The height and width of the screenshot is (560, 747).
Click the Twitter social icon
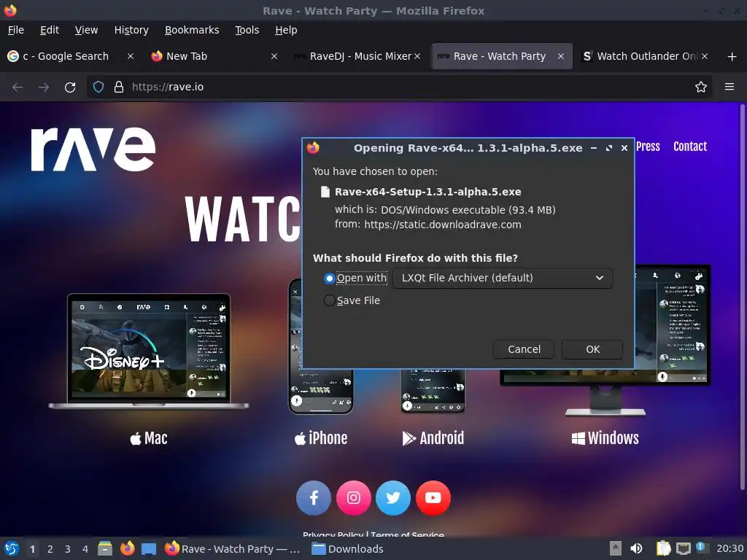393,498
